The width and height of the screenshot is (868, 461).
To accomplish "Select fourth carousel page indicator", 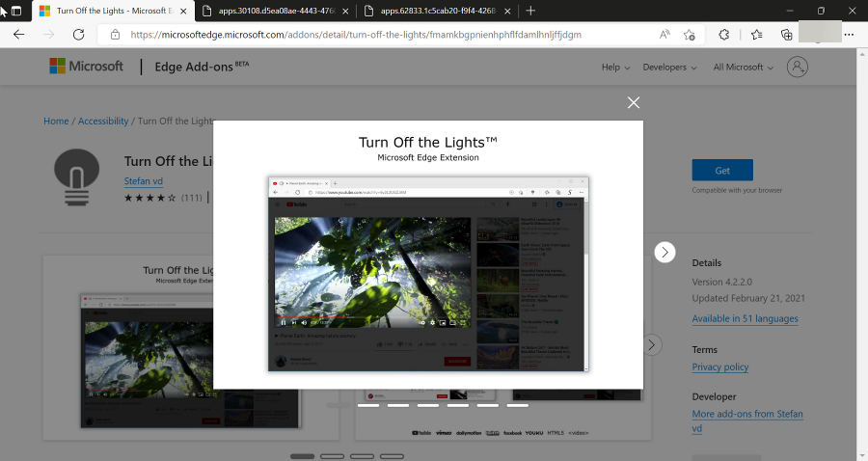I will pos(392,456).
